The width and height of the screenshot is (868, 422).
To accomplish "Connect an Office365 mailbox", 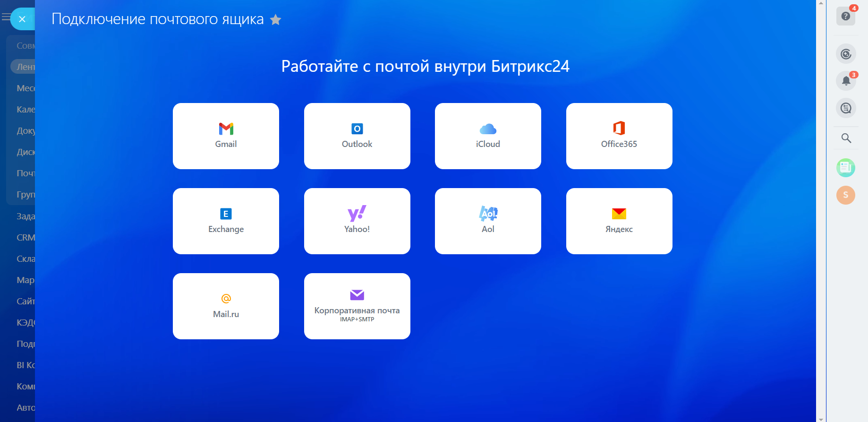I will [x=619, y=136].
